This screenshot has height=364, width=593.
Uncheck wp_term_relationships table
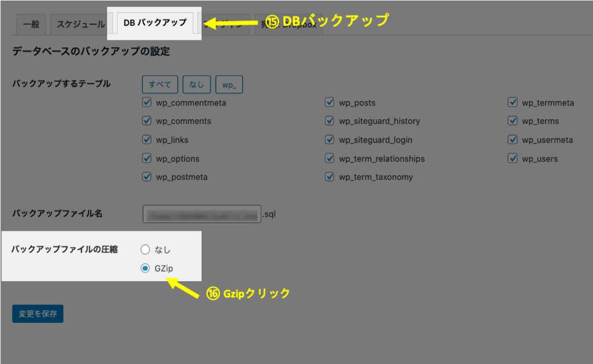coord(330,159)
